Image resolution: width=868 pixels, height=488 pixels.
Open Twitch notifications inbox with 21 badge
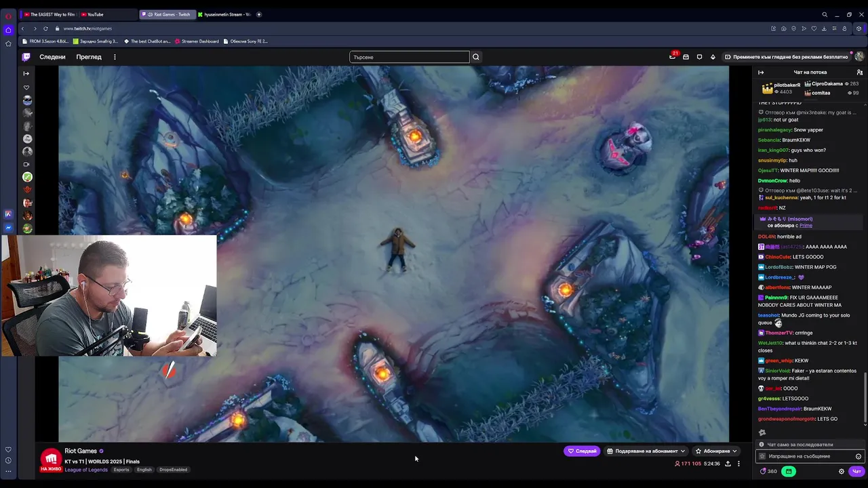click(672, 57)
